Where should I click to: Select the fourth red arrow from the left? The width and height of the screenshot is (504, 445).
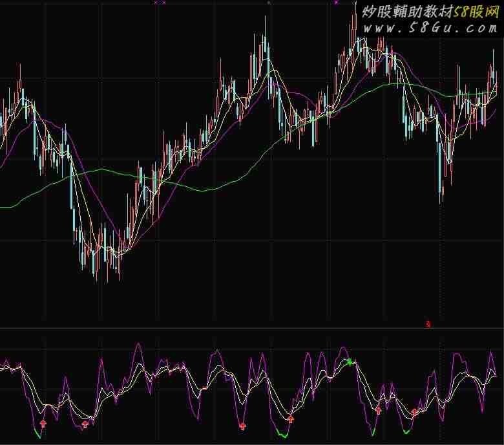pos(291,419)
